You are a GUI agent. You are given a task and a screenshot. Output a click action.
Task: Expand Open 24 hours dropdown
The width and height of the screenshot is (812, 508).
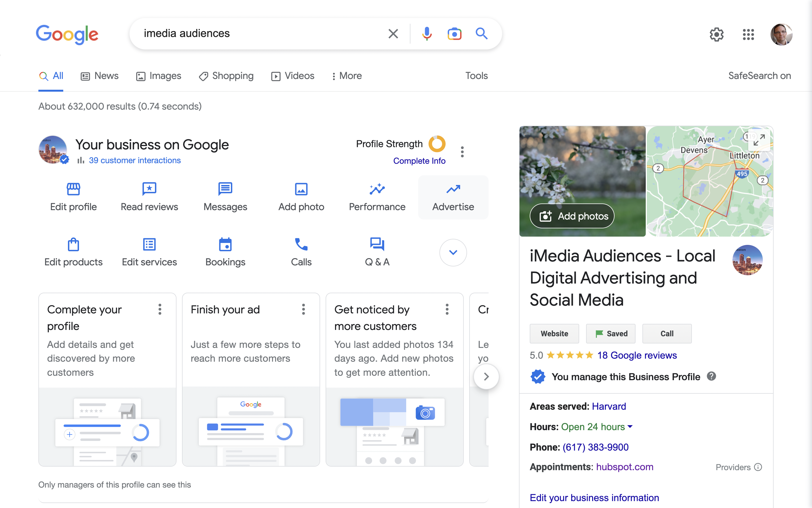coord(630,427)
